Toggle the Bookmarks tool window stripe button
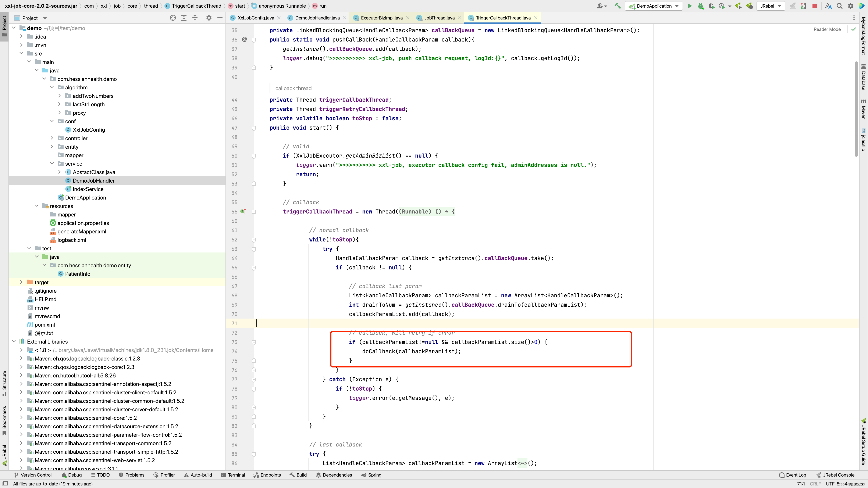868x488 pixels. [x=4, y=421]
